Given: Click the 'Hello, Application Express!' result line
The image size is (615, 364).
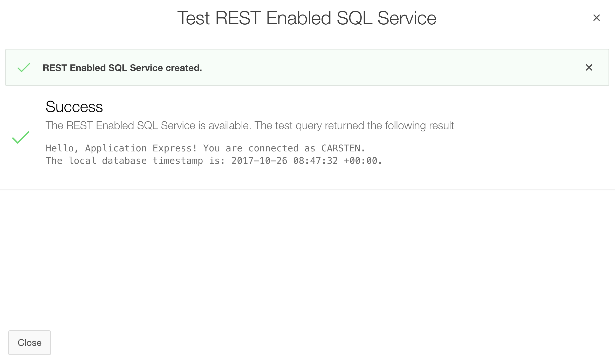Looking at the screenshot, I should [121, 148].
